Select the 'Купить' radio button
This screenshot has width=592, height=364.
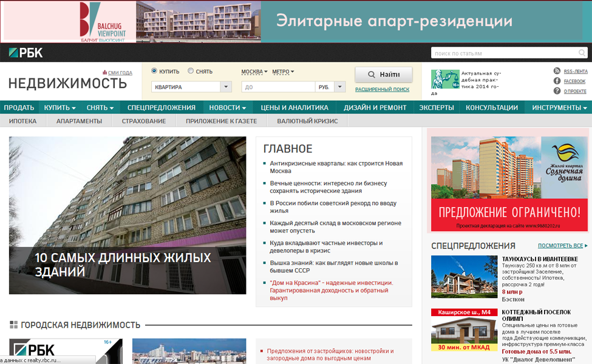coord(154,71)
